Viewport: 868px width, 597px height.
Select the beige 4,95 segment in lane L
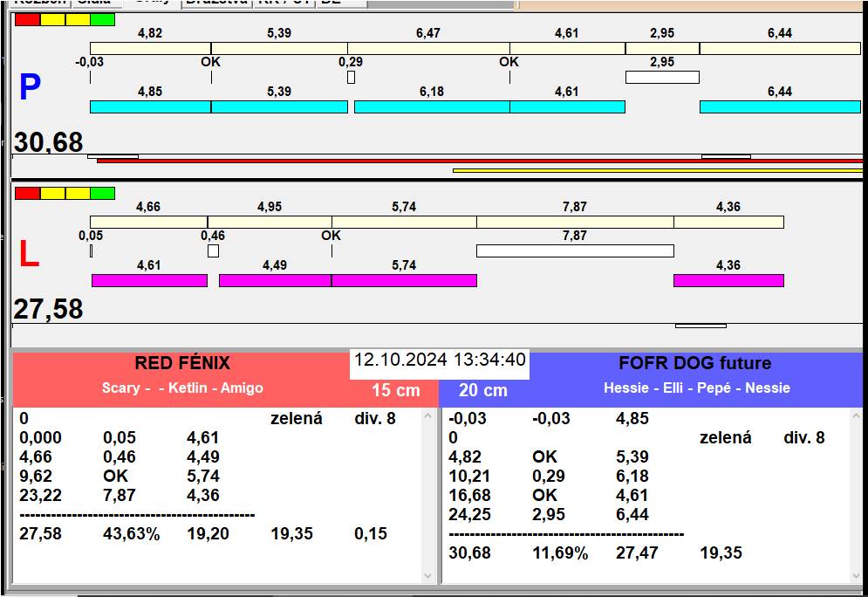coord(270,222)
